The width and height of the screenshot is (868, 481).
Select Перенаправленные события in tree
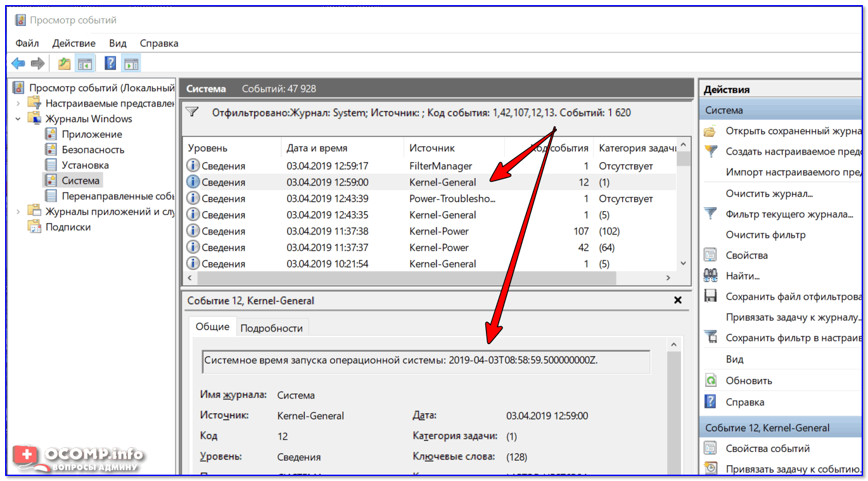pos(118,196)
